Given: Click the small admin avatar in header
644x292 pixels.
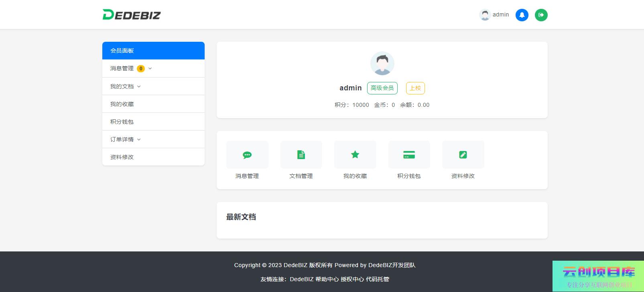Looking at the screenshot, I should [x=485, y=15].
